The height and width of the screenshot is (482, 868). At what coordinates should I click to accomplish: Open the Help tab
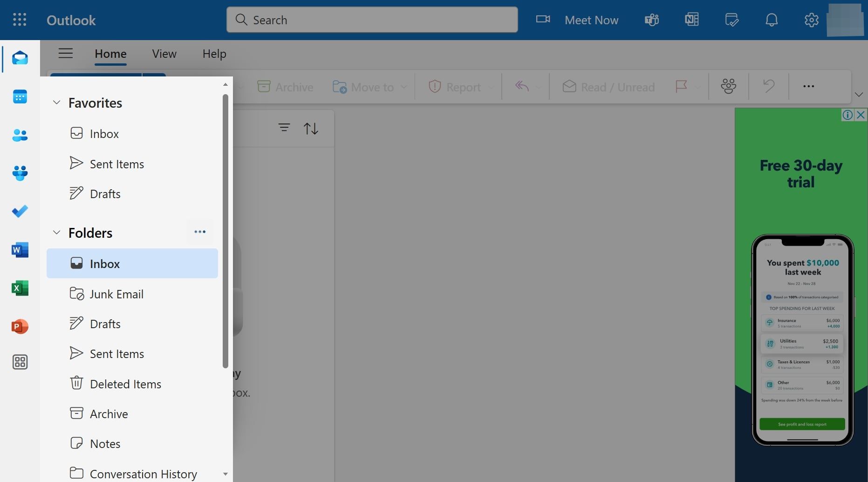(214, 54)
